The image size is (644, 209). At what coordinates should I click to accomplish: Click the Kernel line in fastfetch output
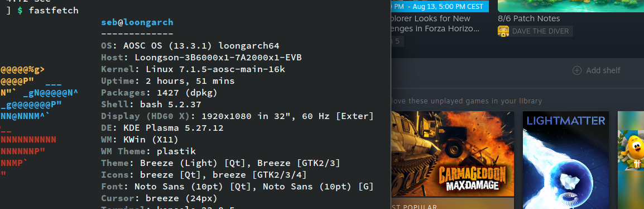coord(193,69)
